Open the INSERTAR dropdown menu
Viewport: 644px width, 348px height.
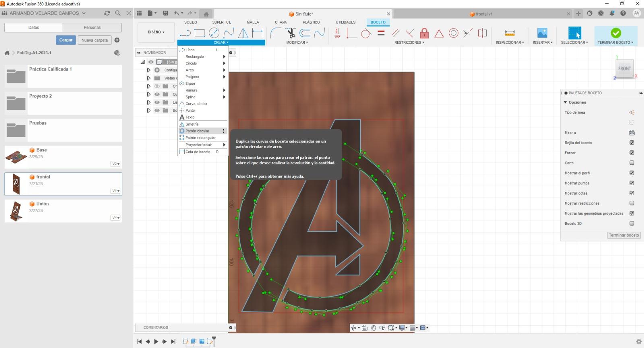[543, 42]
